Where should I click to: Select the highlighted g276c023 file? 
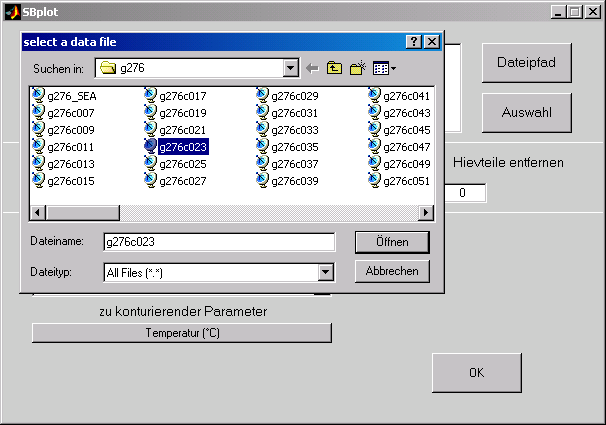coord(182,146)
